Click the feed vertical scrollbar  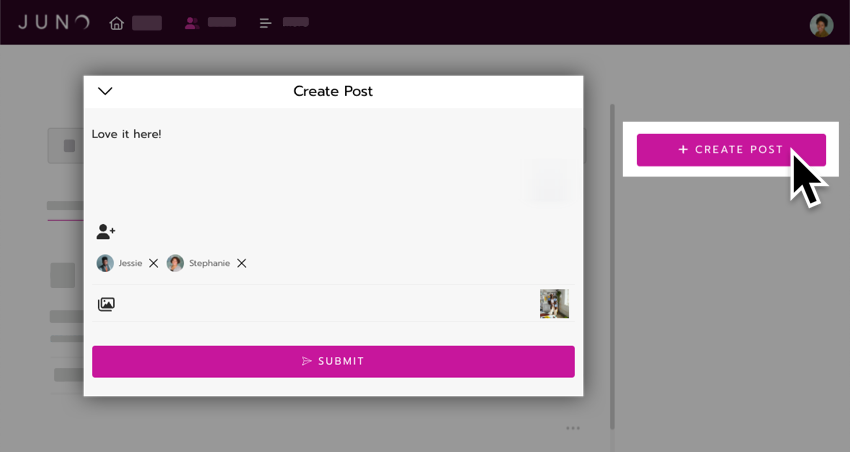613,266
